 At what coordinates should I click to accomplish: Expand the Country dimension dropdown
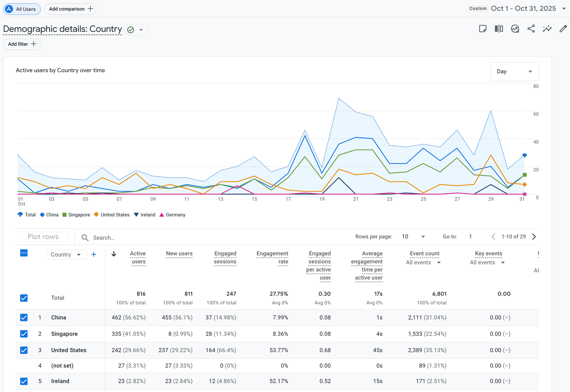click(x=66, y=255)
